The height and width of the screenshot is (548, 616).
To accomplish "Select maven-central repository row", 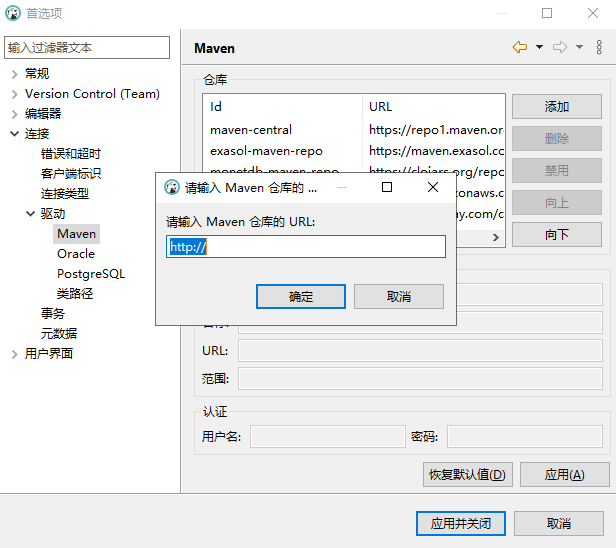I will [x=354, y=130].
